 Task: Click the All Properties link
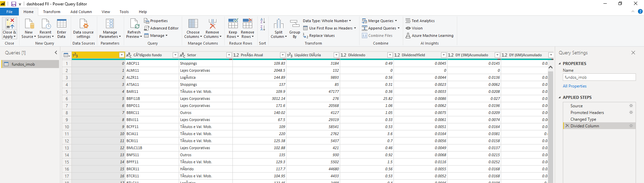pyautogui.click(x=574, y=86)
